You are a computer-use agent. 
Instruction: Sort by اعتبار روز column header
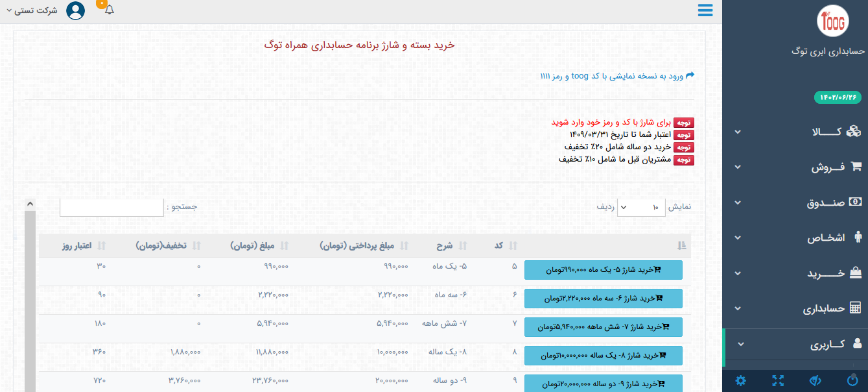(84, 245)
